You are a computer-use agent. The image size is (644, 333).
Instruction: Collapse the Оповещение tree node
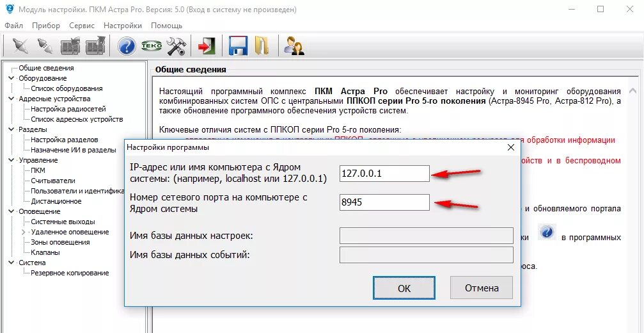point(10,211)
